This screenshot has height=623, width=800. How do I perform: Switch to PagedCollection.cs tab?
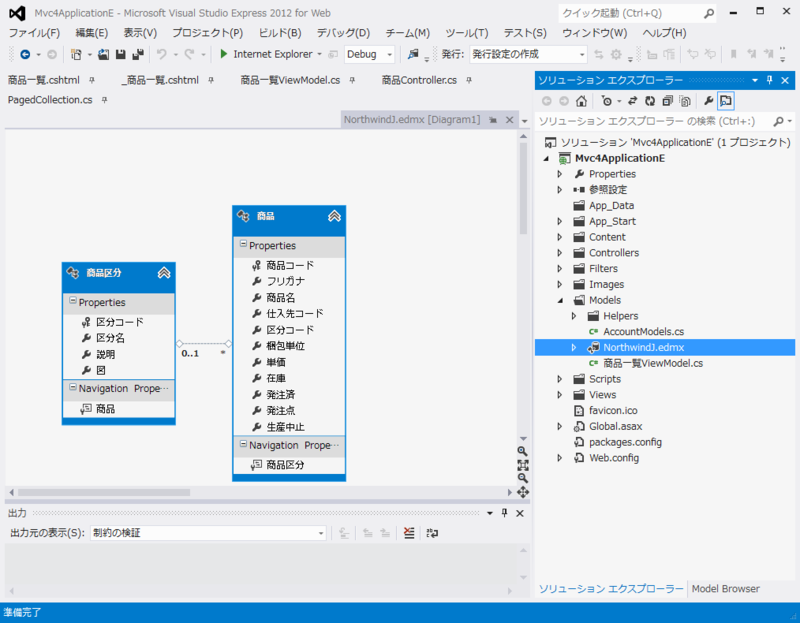coord(50,100)
